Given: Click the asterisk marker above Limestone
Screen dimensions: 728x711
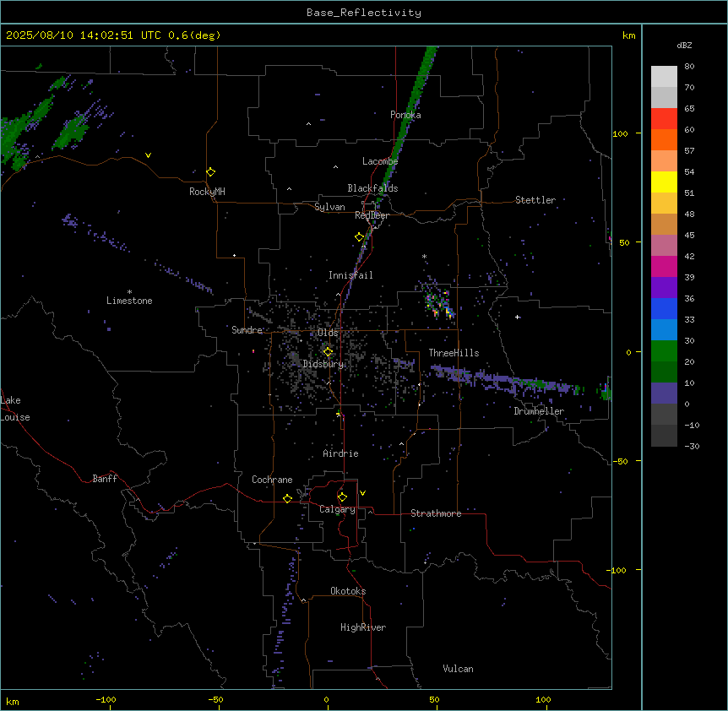Looking at the screenshot, I should tap(129, 292).
